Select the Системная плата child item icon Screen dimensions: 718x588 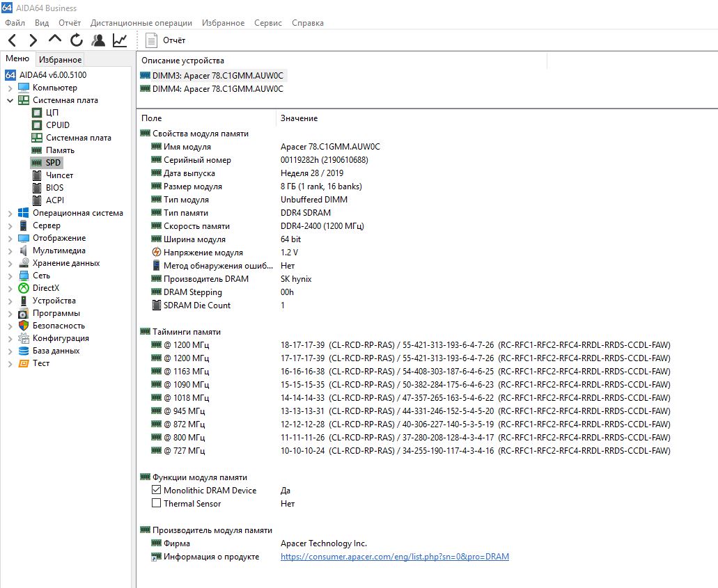tap(37, 138)
